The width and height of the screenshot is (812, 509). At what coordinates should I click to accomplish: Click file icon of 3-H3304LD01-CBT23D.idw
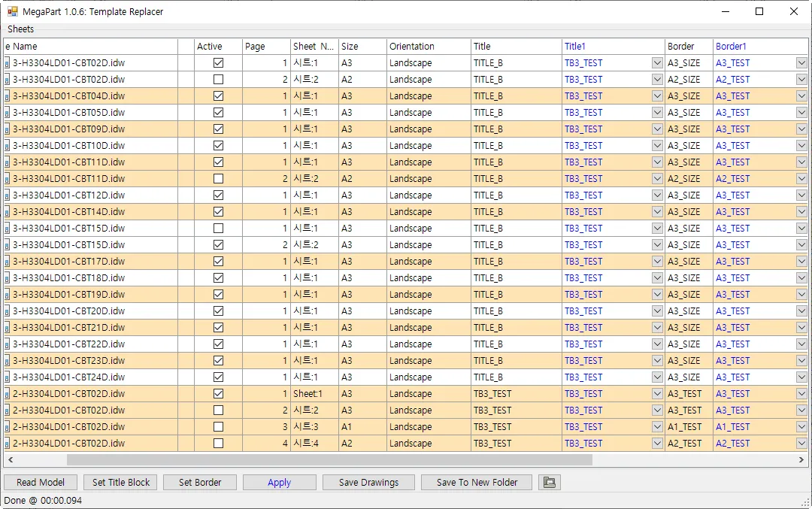click(8, 362)
